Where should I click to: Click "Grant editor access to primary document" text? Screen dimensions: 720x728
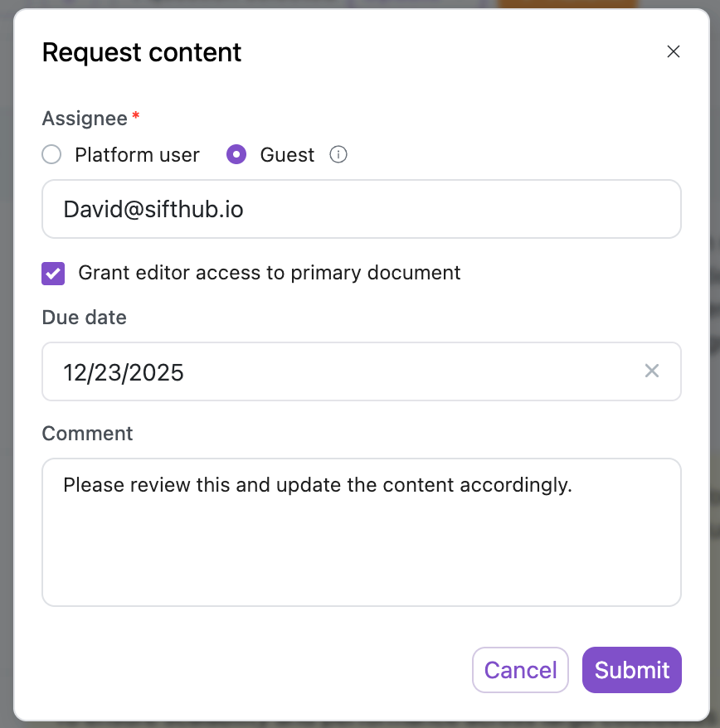tap(269, 273)
